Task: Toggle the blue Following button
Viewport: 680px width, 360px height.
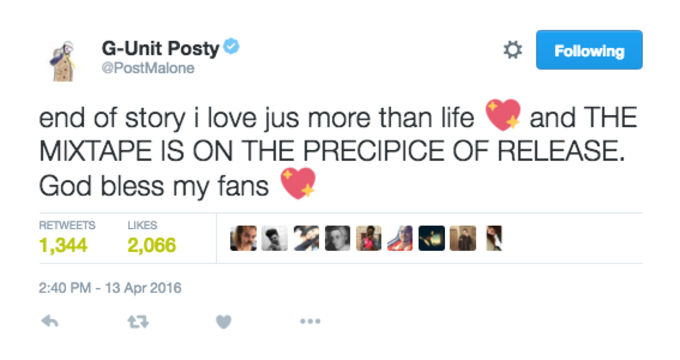Action: [589, 50]
